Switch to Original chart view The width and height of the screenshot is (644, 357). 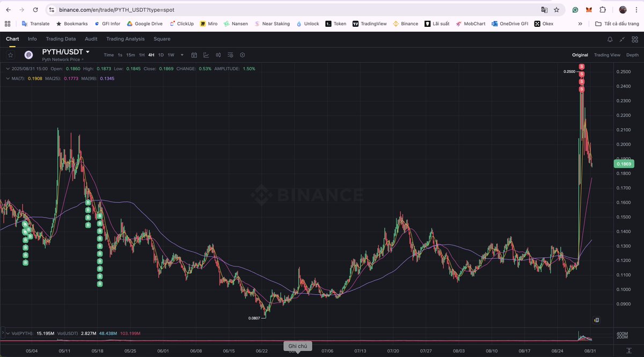click(x=580, y=55)
